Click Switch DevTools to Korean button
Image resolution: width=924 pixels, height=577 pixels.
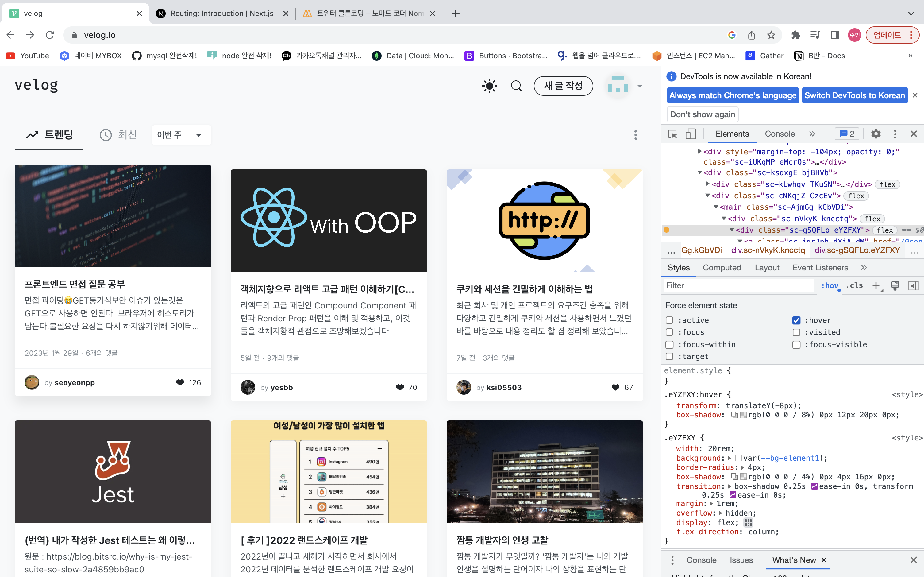click(x=854, y=95)
